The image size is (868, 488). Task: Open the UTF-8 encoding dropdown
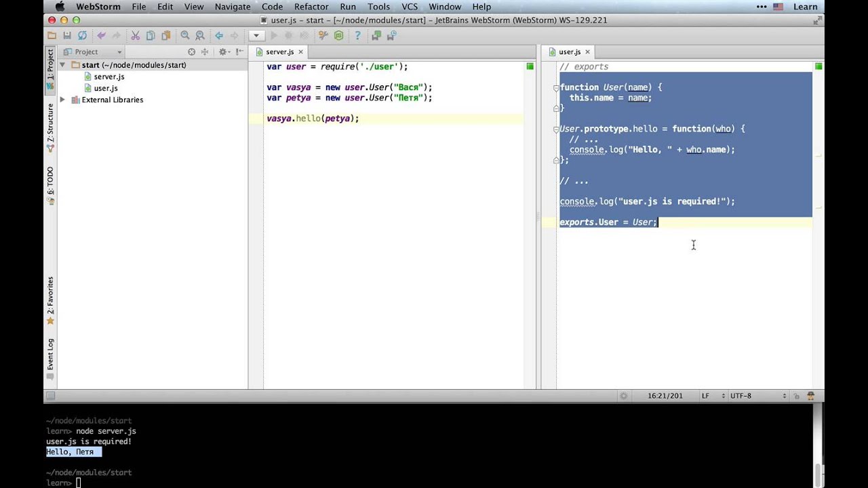[758, 396]
